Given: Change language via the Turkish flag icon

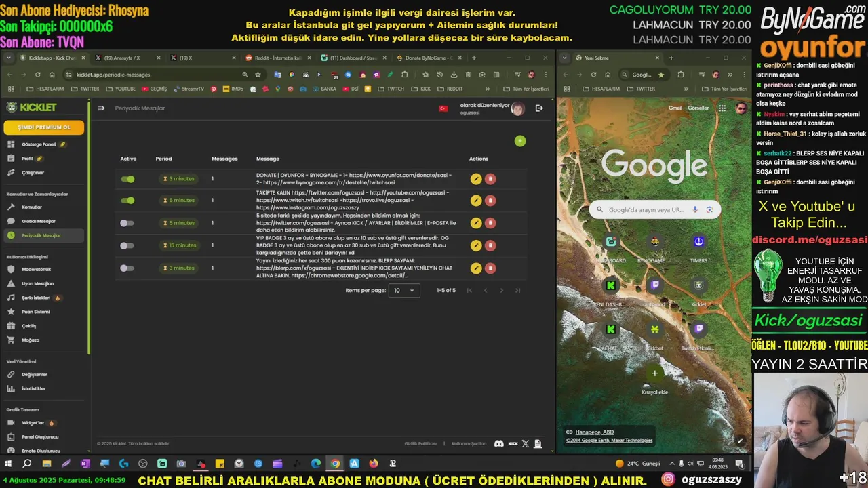Looking at the screenshot, I should (x=443, y=108).
